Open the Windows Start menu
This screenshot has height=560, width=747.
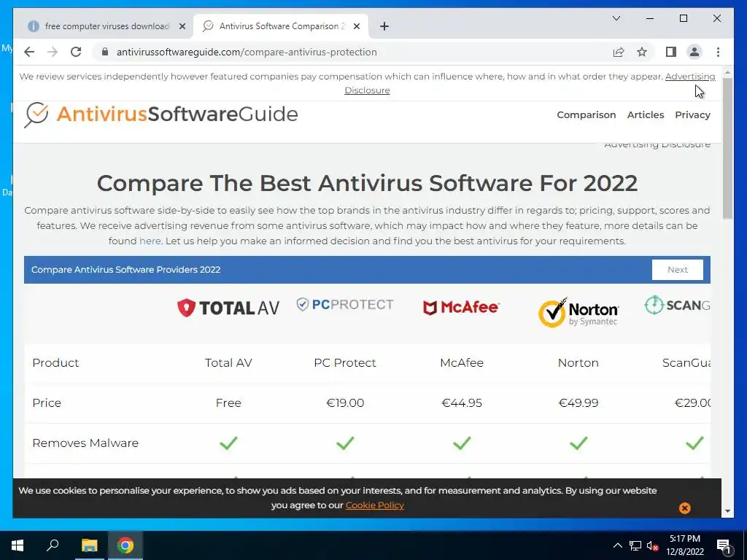(x=18, y=545)
